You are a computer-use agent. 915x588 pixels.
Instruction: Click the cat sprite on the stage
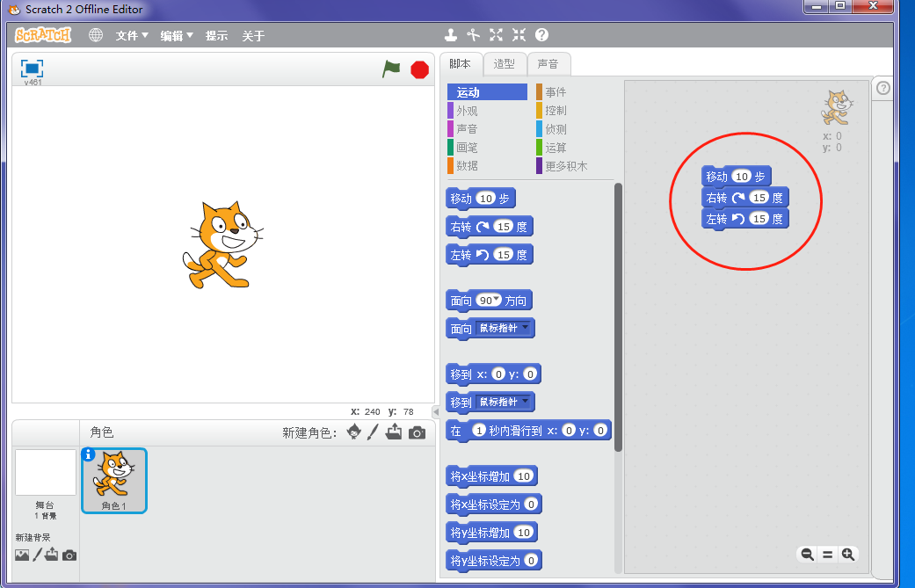tap(222, 244)
